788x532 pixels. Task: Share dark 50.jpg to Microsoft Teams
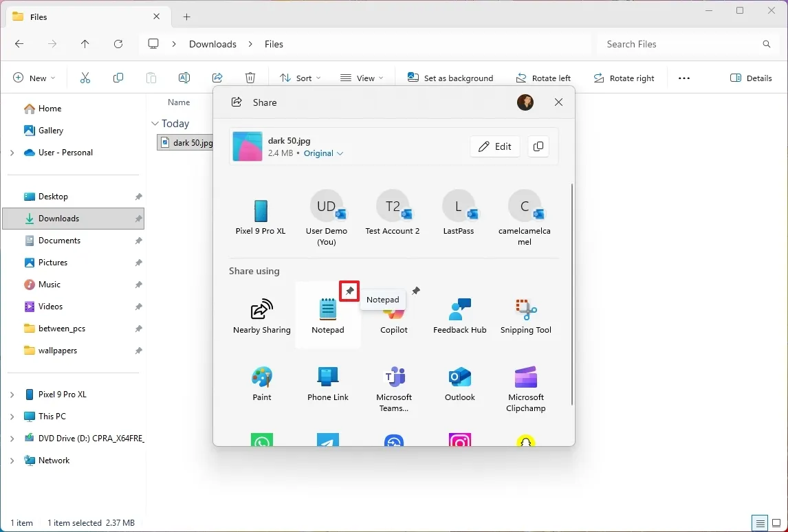tap(393, 381)
